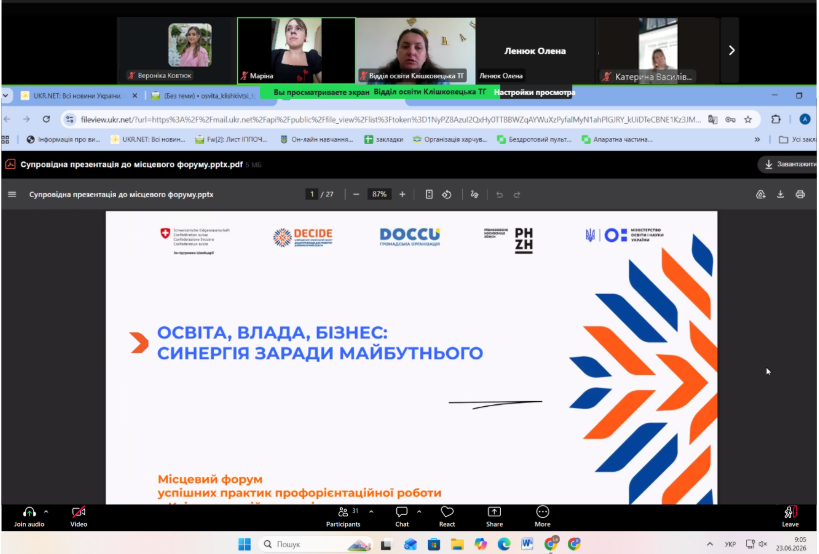Save PDF to Drive icon
The image size is (819, 554).
click(x=760, y=194)
